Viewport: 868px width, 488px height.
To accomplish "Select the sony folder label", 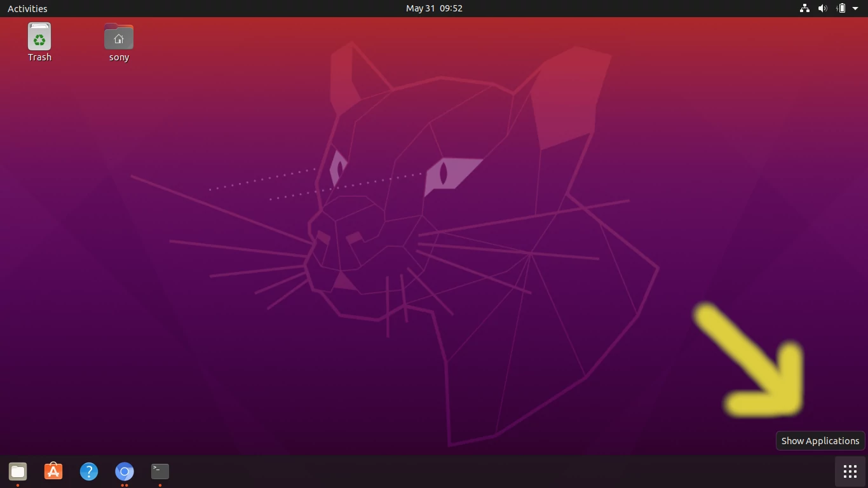I will 119,57.
